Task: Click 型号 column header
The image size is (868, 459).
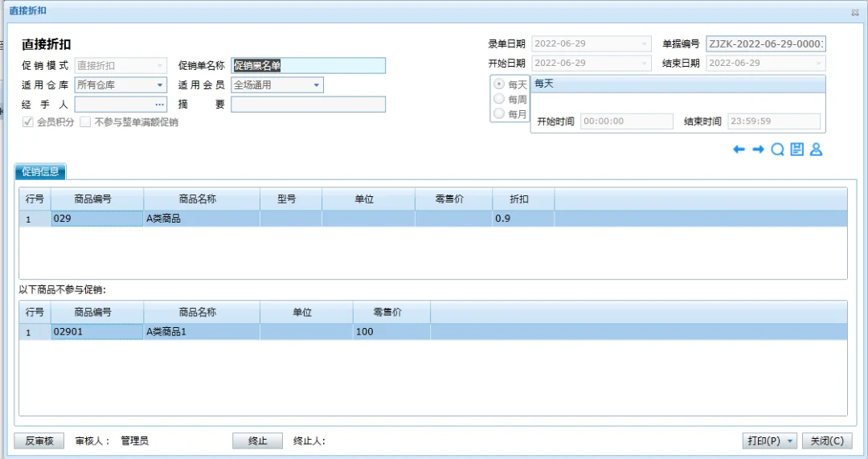Action: click(291, 199)
